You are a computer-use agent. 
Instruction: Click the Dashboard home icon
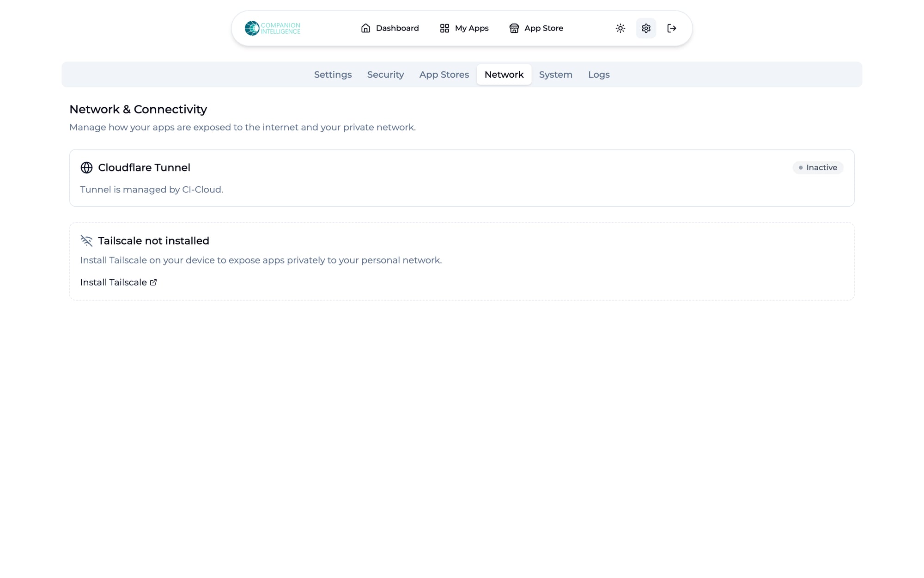[x=365, y=28]
